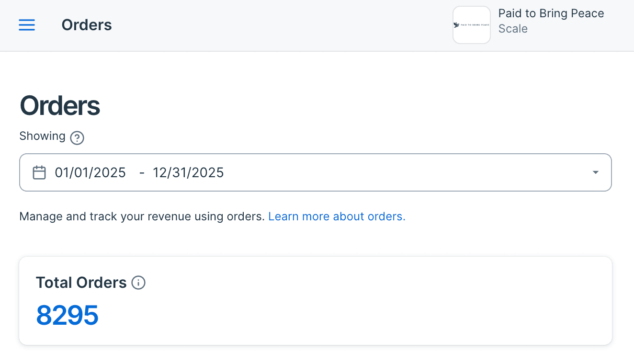This screenshot has height=364, width=634.
Task: Select the 12/31/2025 end date
Action: point(188,172)
